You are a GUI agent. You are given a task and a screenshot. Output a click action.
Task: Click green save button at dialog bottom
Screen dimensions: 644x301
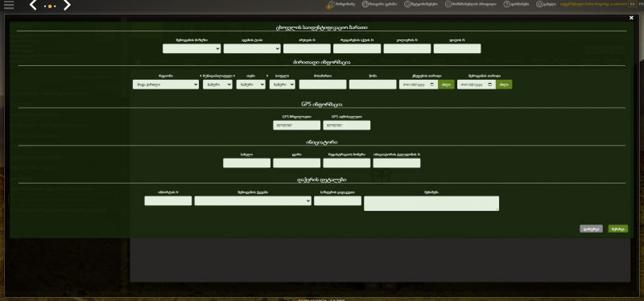618,229
